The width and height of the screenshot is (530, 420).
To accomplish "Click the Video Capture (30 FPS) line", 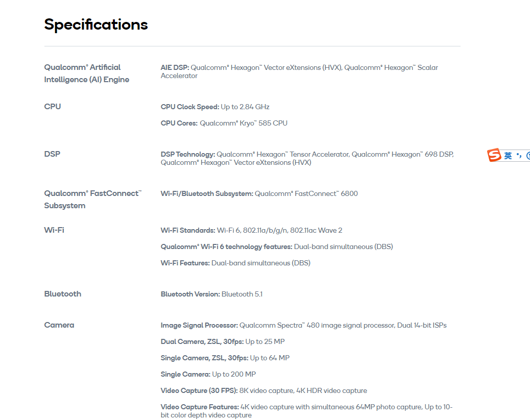I will [x=263, y=390].
